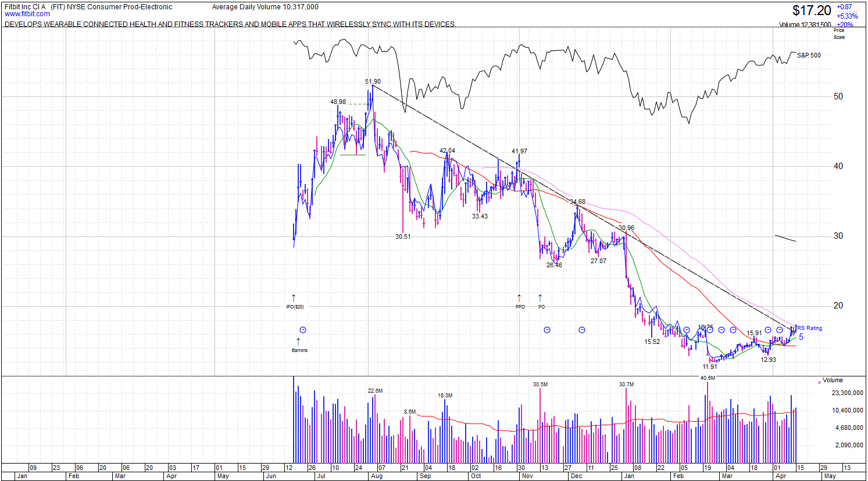This screenshot has height=481, width=868.
Task: Click the 12.93 low price label
Action: (x=769, y=360)
